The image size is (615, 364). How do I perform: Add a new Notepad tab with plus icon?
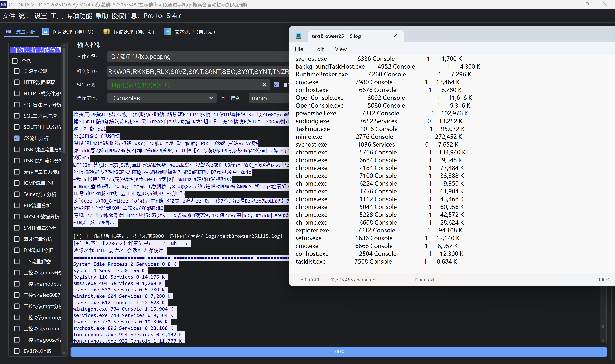(413, 36)
